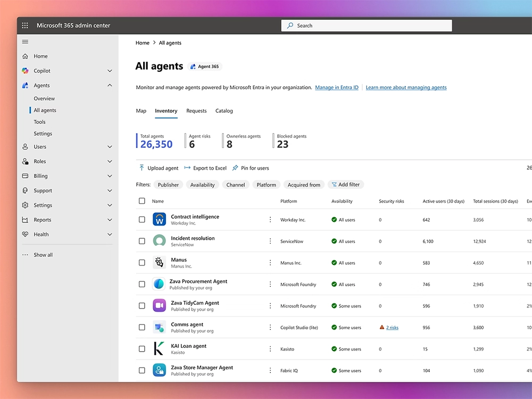532x399 pixels.
Task: Expand the Billing section chevron
Action: 110,176
